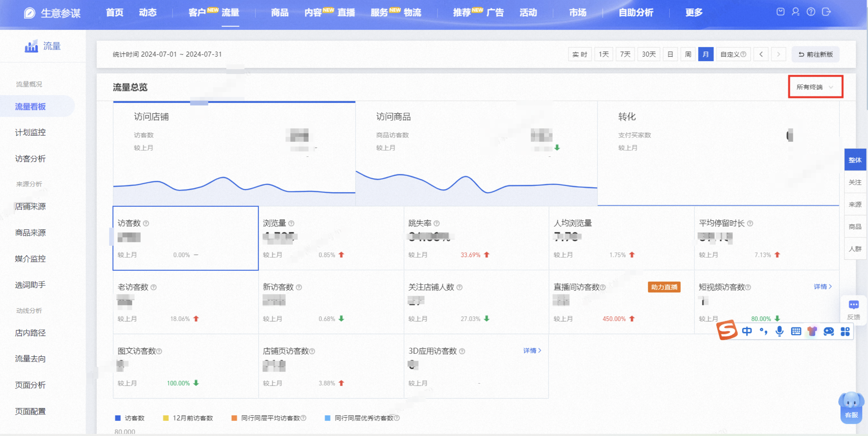The image size is (868, 436).
Task: Click the help icon beside 3D应用访客数
Action: [462, 351]
